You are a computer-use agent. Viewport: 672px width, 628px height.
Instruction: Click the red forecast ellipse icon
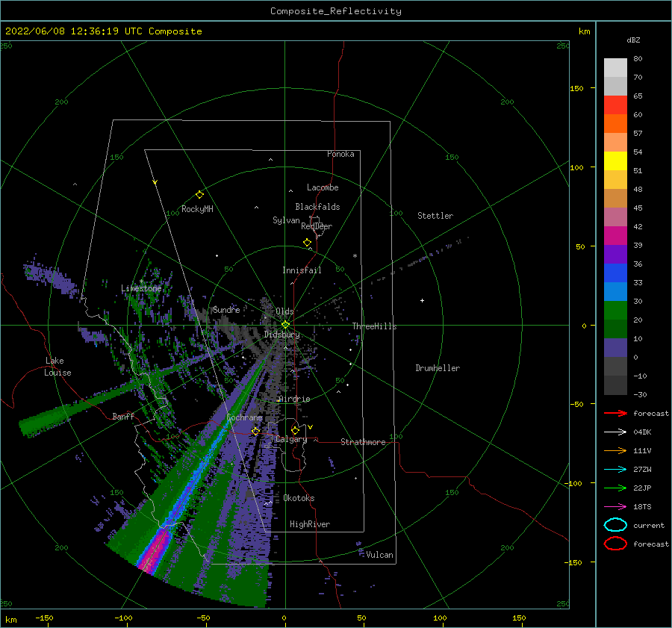[615, 544]
